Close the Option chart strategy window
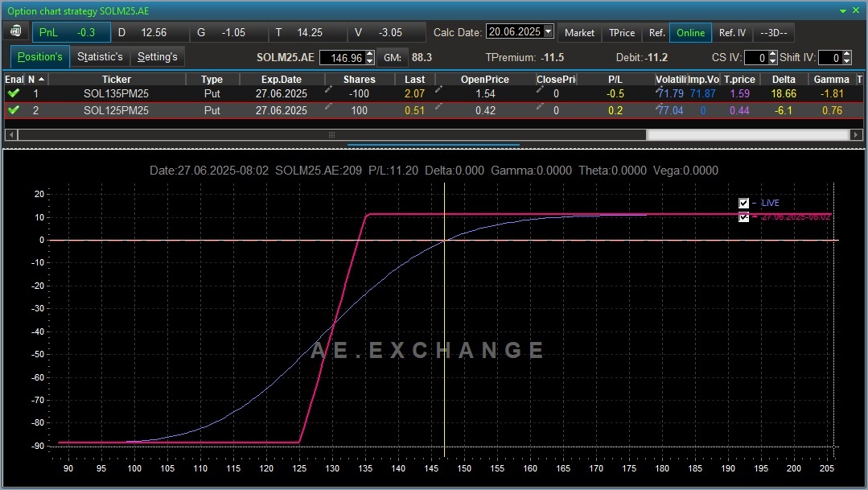The image size is (868, 490). [857, 10]
